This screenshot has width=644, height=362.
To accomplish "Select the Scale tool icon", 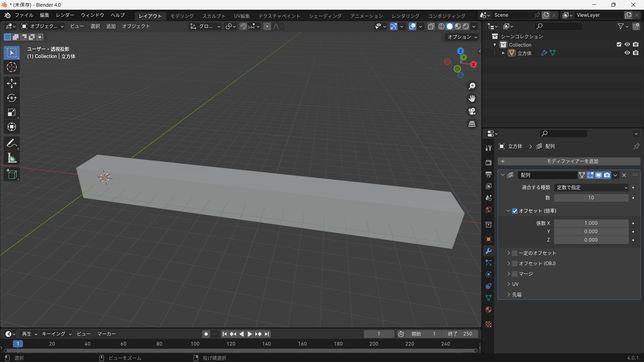I will point(12,113).
